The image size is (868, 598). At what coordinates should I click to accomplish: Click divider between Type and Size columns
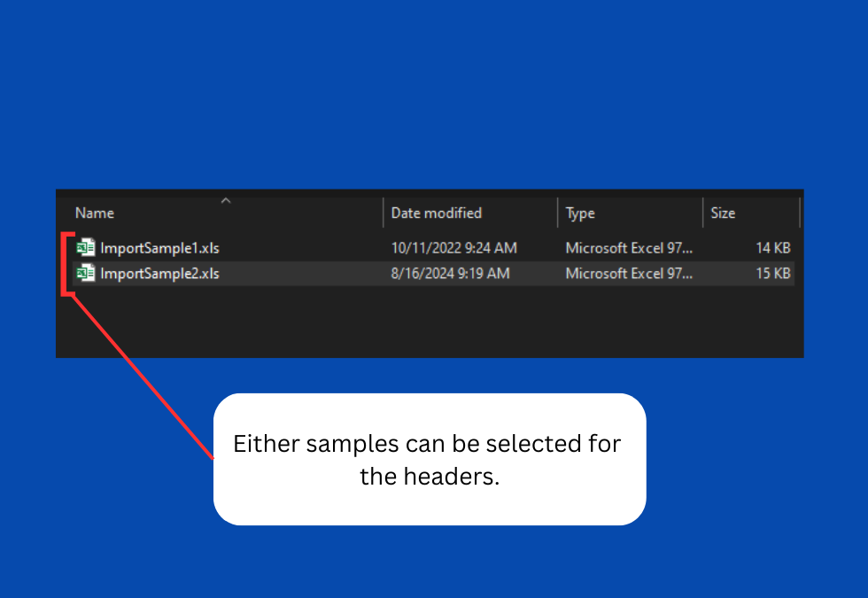tap(703, 213)
